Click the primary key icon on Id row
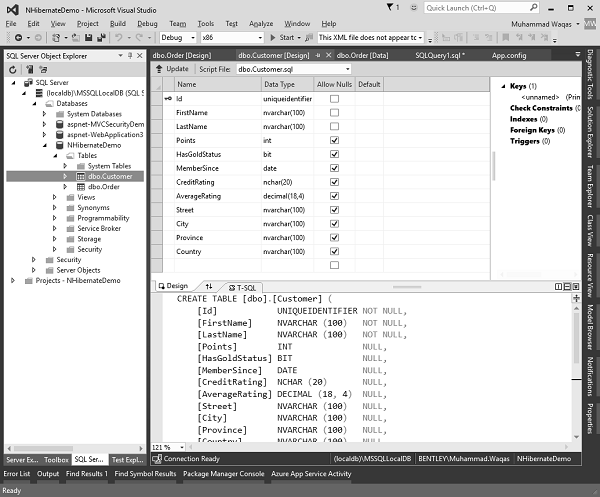Image resolution: width=600 pixels, height=497 pixels. point(168,99)
